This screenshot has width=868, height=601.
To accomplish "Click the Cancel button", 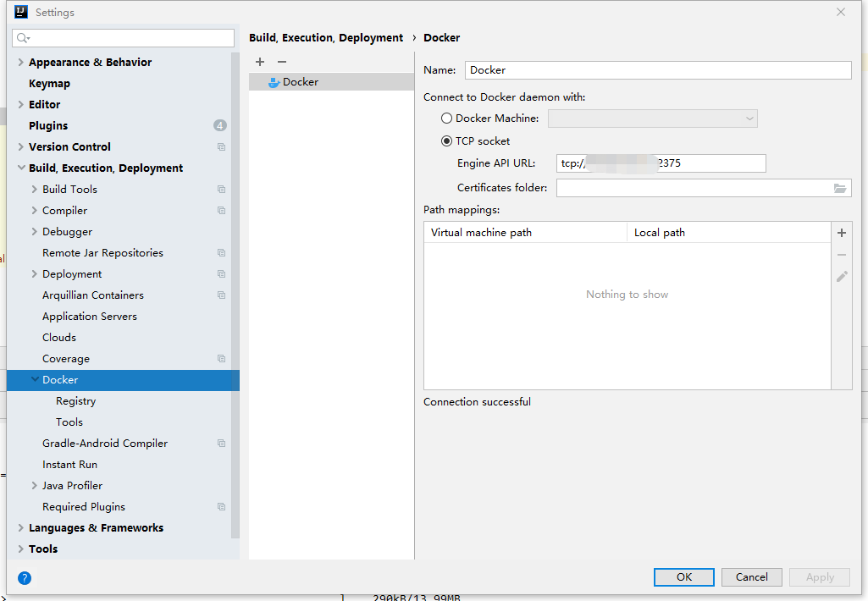I will click(752, 577).
